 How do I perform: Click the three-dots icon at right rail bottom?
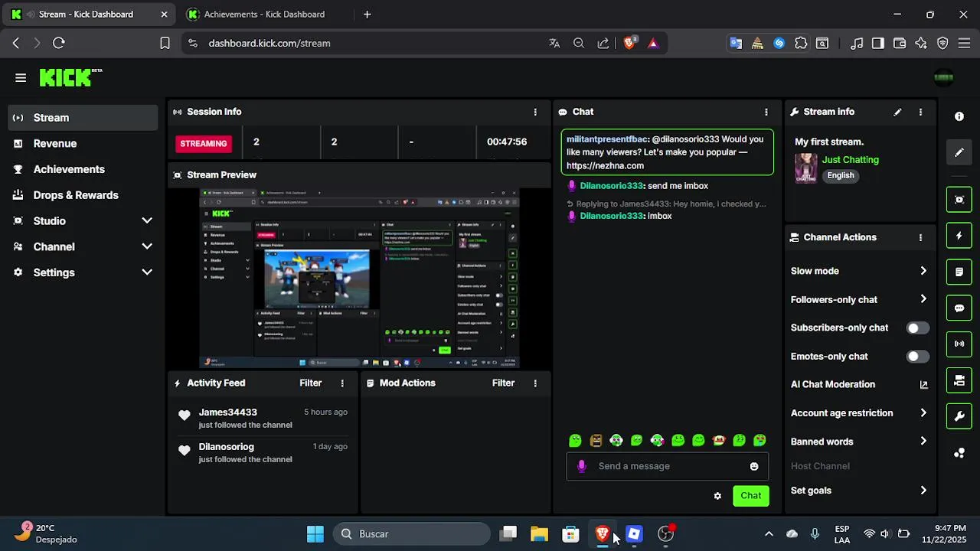click(959, 453)
